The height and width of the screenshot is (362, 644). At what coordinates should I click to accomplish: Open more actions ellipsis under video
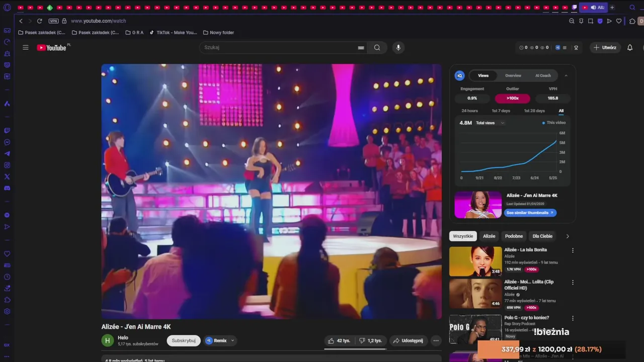436,340
